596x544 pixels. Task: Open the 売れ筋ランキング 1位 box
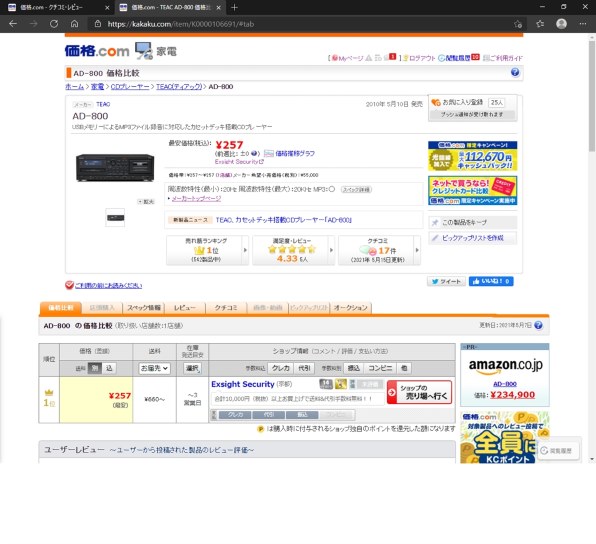207,250
